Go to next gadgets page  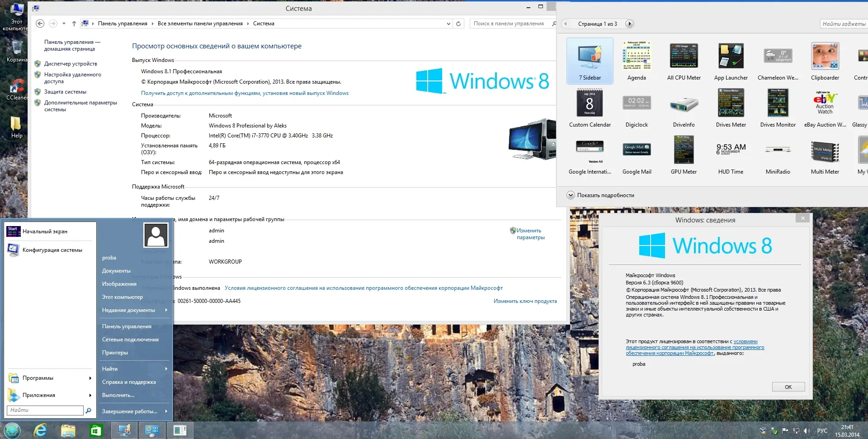click(629, 24)
